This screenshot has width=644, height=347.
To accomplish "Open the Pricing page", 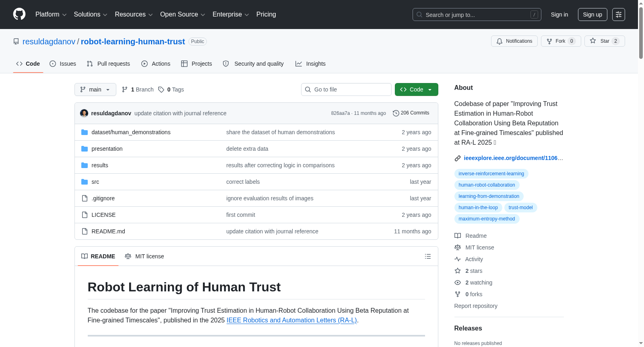I will tap(266, 15).
